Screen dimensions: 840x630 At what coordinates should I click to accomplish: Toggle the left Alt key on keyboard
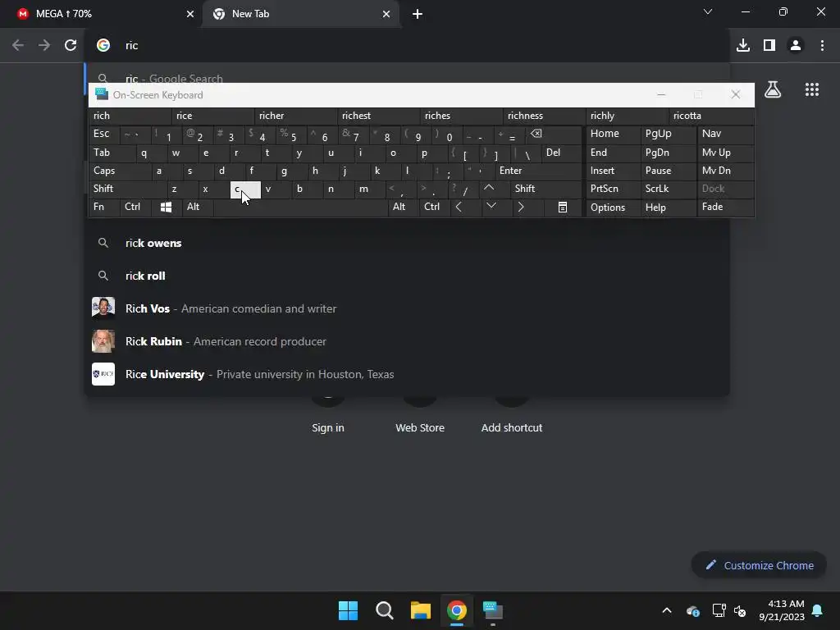pyautogui.click(x=198, y=208)
